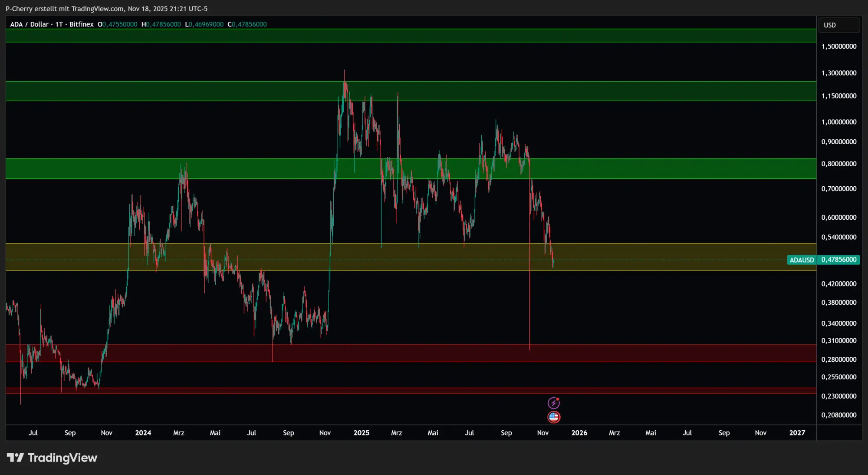This screenshot has width=868, height=475.
Task: Click the 2025 label on the time axis
Action: click(361, 433)
